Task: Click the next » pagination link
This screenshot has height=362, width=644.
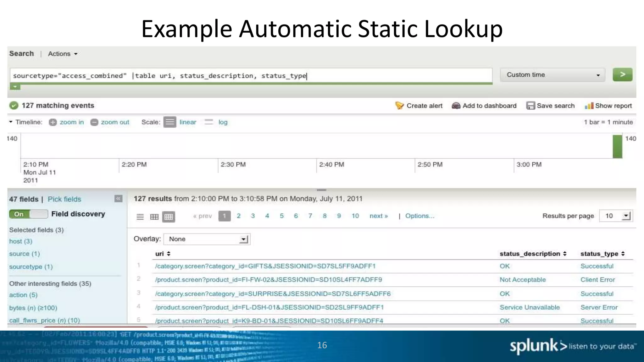Action: (x=379, y=216)
